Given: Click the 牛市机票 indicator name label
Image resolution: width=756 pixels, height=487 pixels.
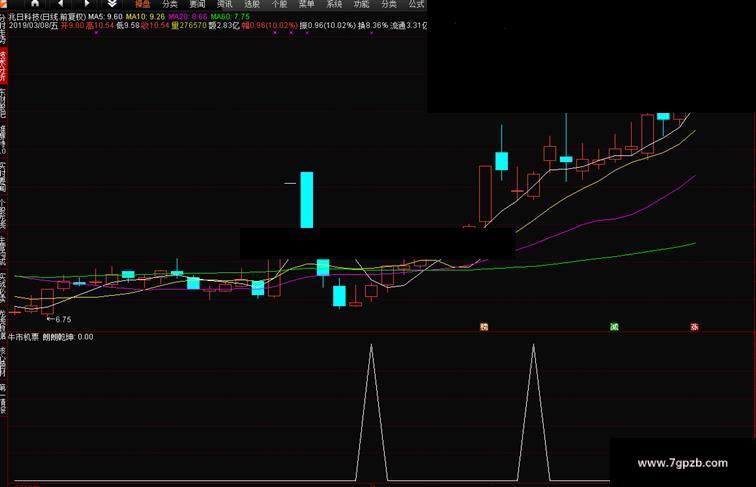Looking at the screenshot, I should coord(24,337).
